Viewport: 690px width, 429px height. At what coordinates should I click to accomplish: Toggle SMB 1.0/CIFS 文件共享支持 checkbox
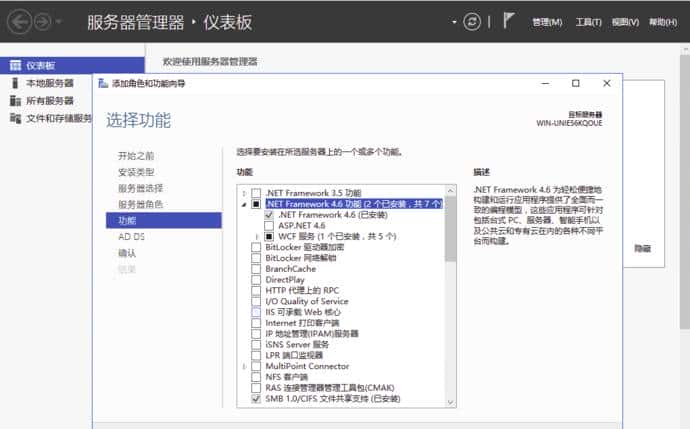(x=256, y=399)
